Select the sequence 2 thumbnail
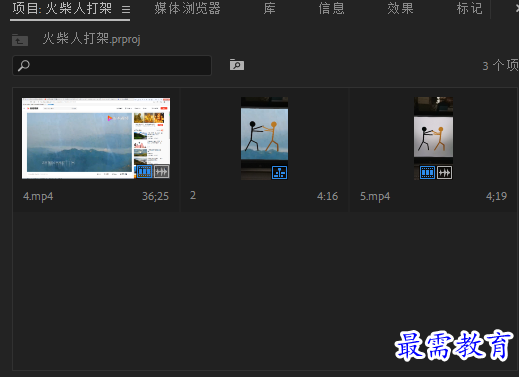 pyautogui.click(x=264, y=138)
